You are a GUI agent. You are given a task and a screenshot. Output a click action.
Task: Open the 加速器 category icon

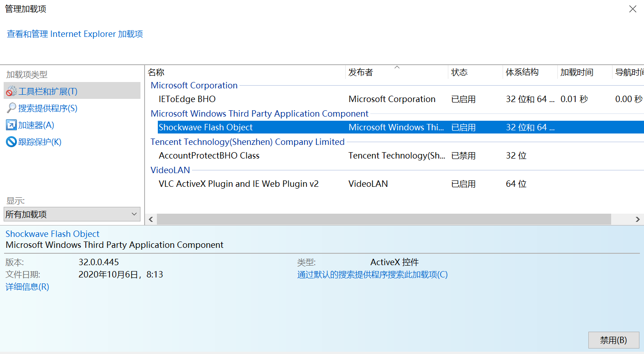pos(10,125)
